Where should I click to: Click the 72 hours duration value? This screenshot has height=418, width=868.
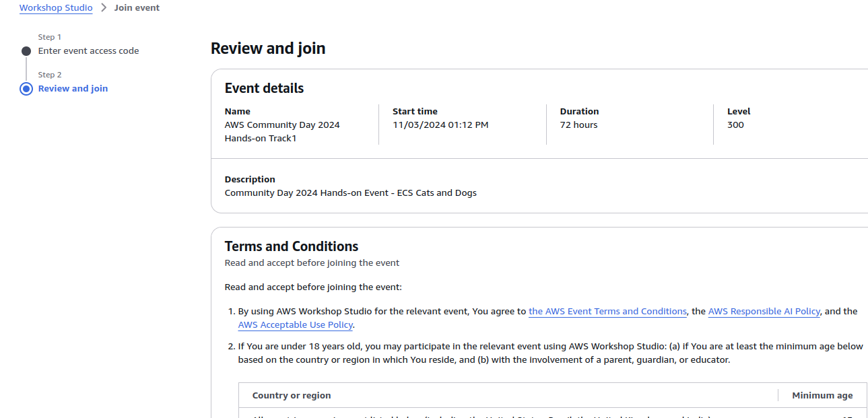578,125
